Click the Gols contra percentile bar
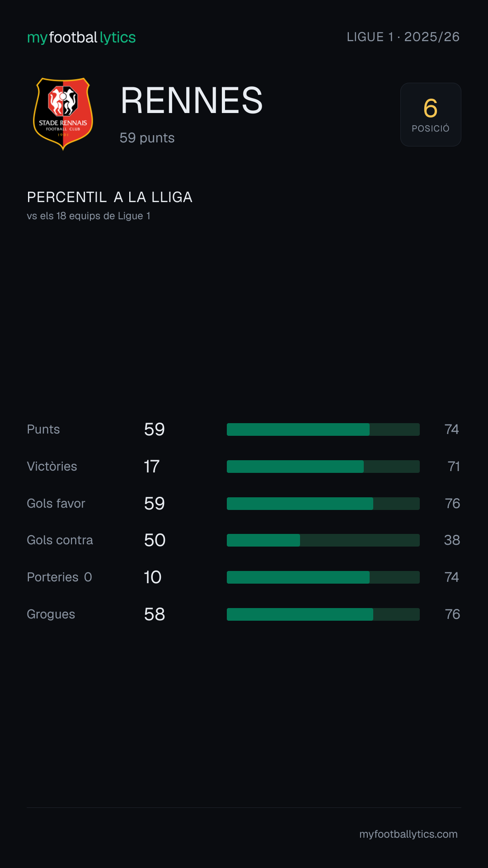The image size is (488, 868). click(x=323, y=540)
